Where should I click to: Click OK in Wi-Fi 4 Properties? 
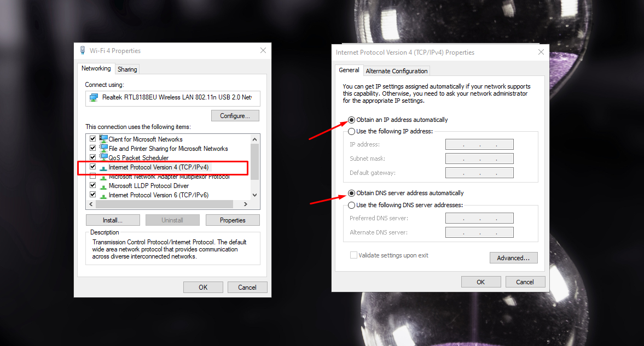[x=203, y=288]
